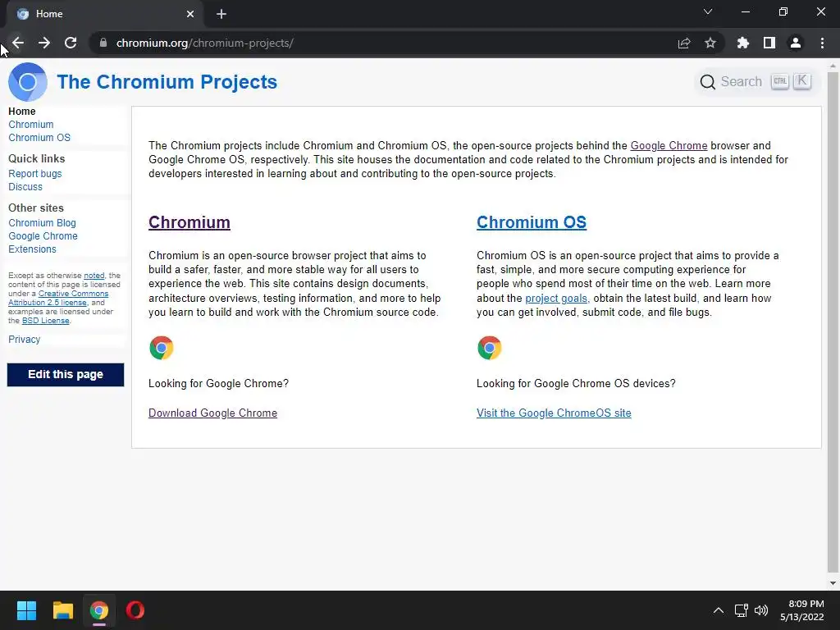Open the Report bugs quick link
Screen dimensions: 840x630
coord(34,174)
